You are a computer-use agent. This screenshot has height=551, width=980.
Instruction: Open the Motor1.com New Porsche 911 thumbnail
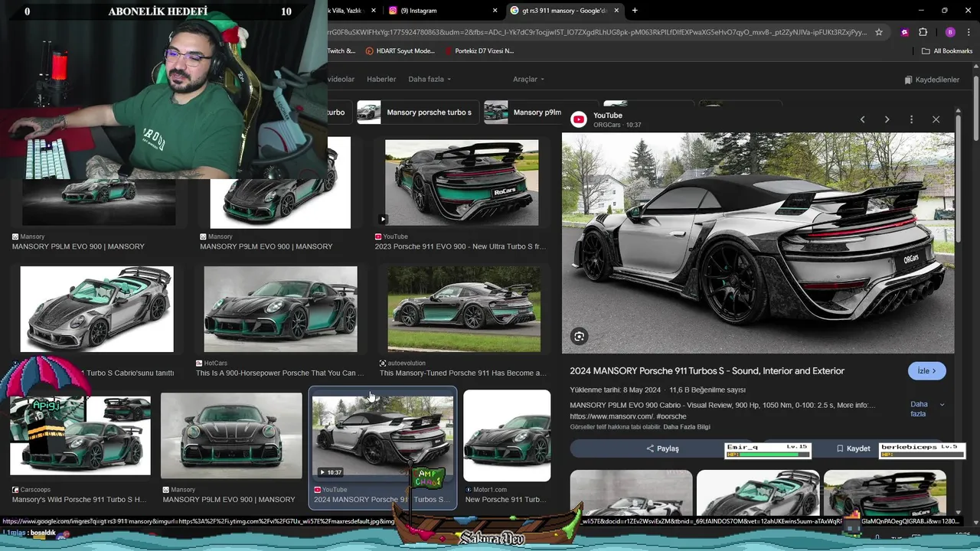click(x=507, y=435)
